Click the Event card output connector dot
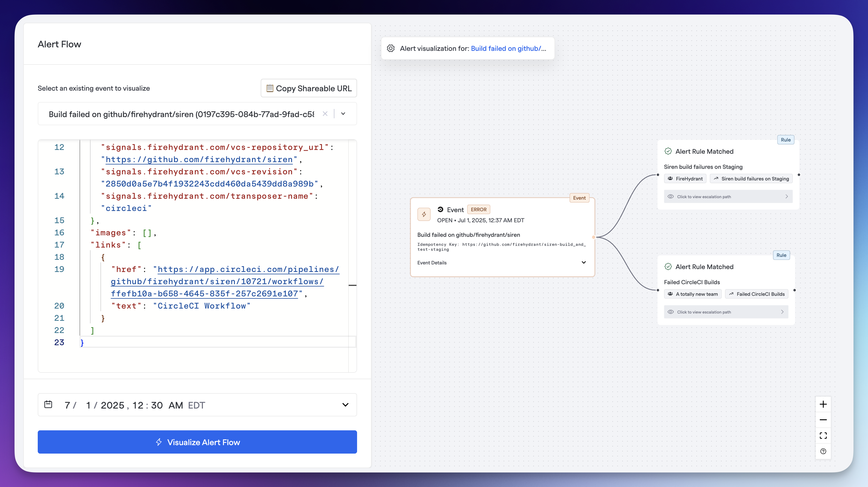 click(594, 237)
